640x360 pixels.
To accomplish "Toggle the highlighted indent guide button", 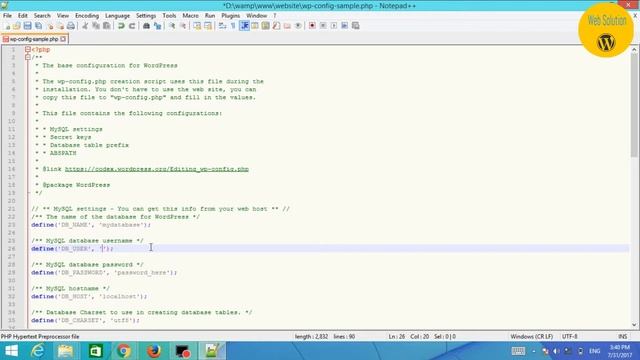I will tap(244, 26).
